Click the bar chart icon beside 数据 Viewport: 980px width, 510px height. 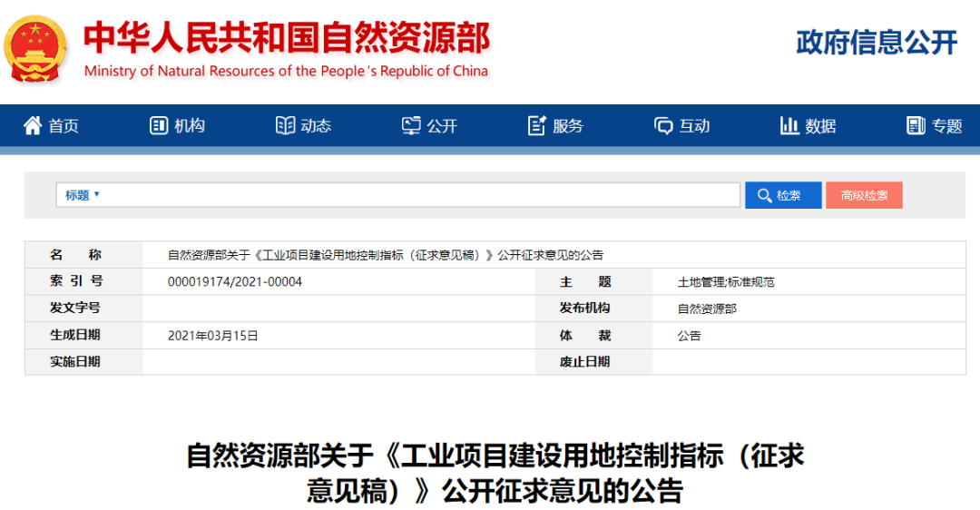pyautogui.click(x=789, y=125)
